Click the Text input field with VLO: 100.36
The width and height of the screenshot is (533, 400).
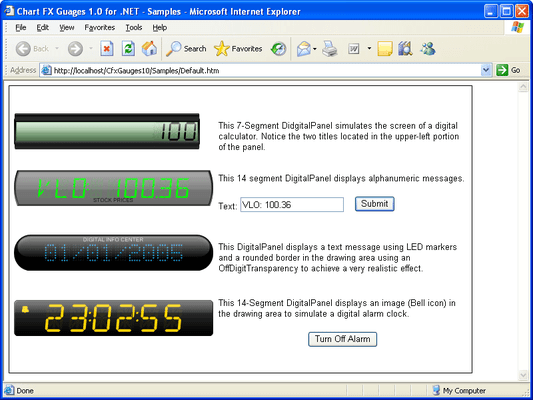[292, 205]
